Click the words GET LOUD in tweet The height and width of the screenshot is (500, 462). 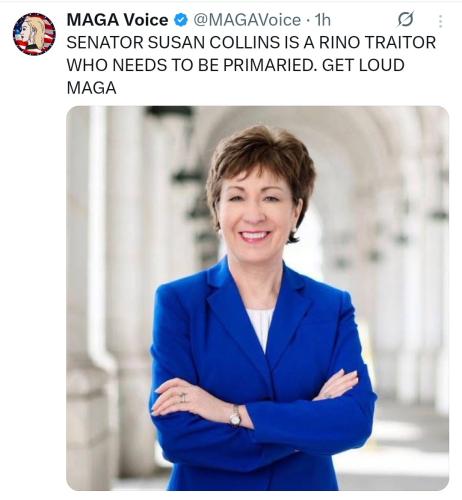click(363, 65)
